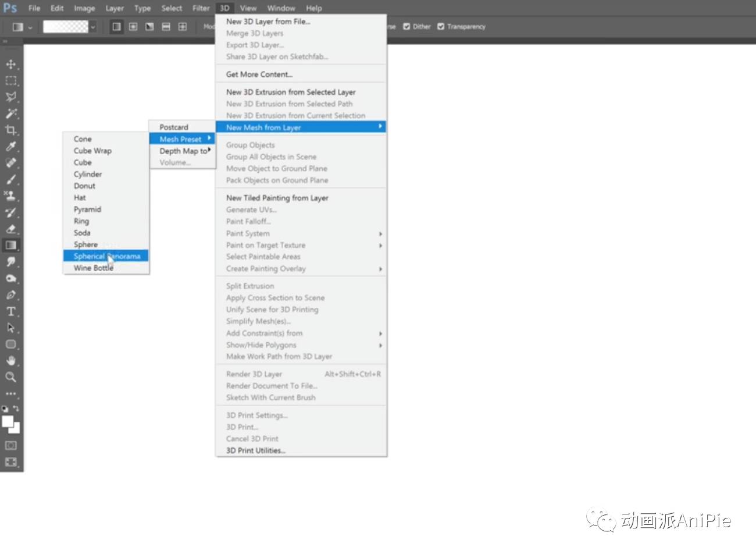Click the default colors icon
This screenshot has height=554, width=756.
5,409
